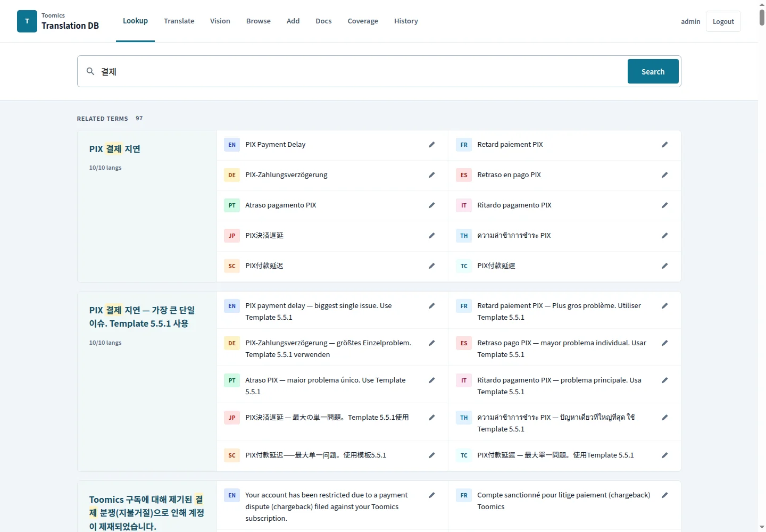Click the related terms count '97'
The image size is (766, 532).
click(139, 118)
